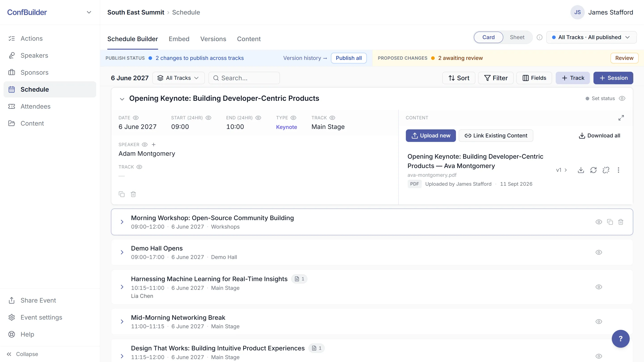This screenshot has height=362, width=644.
Task: Collapse the Opening Keynote session card
Action: (x=122, y=99)
